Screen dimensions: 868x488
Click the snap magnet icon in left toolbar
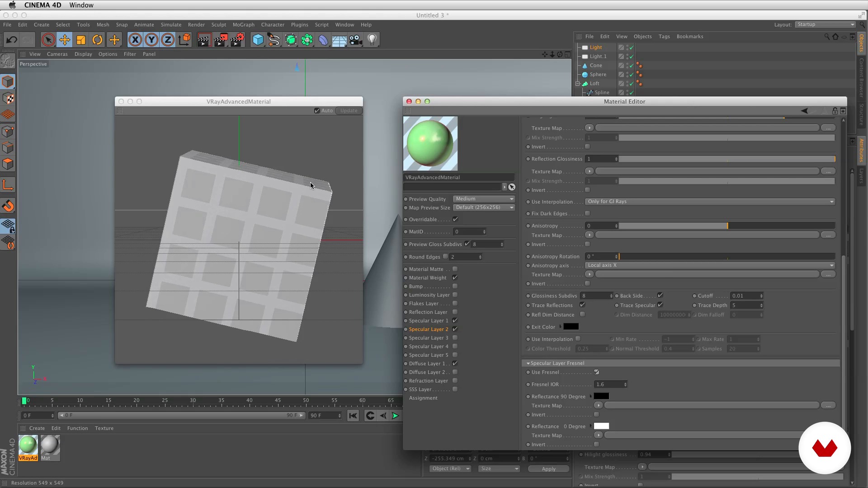click(x=8, y=206)
